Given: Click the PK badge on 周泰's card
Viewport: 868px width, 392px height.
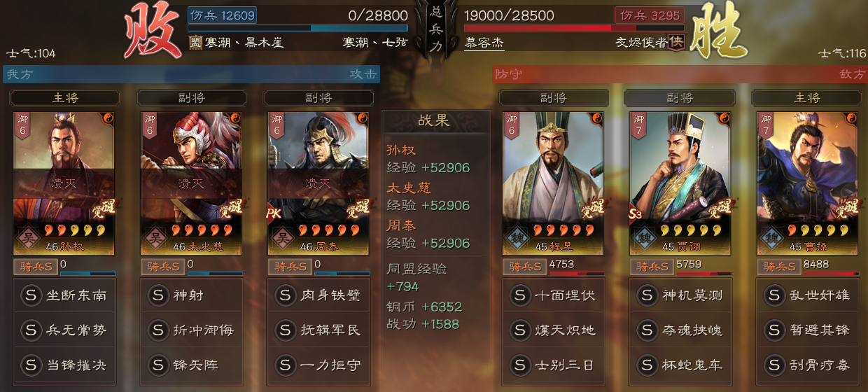Looking at the screenshot, I should click(273, 213).
